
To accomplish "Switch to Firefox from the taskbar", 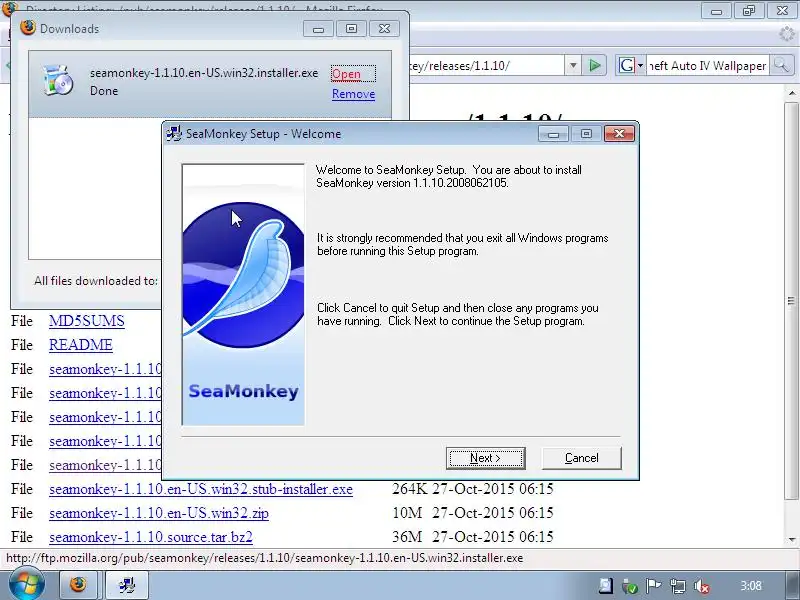I will pos(80,584).
